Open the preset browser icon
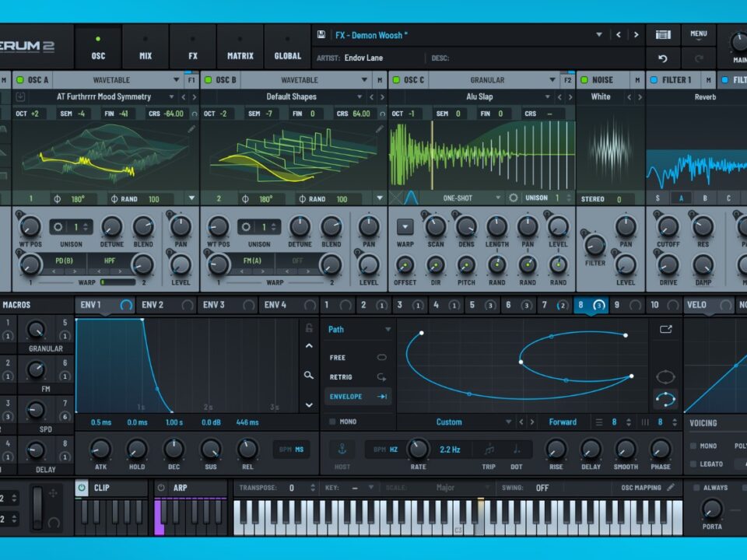This screenshot has width=747, height=560. tap(663, 35)
